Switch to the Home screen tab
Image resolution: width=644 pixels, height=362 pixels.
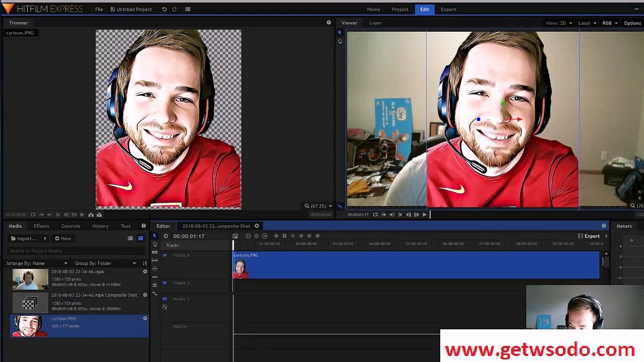coord(373,9)
